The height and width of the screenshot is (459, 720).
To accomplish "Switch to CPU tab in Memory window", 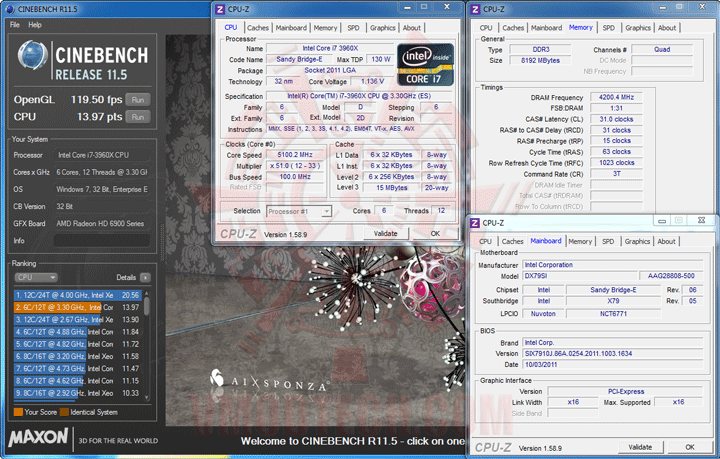I will [486, 28].
